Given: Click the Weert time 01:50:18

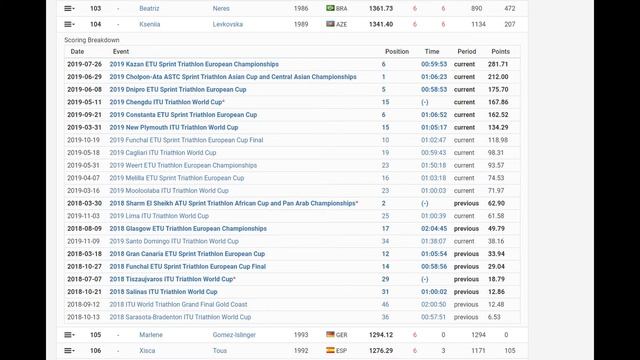Looking at the screenshot, I should [x=434, y=166].
